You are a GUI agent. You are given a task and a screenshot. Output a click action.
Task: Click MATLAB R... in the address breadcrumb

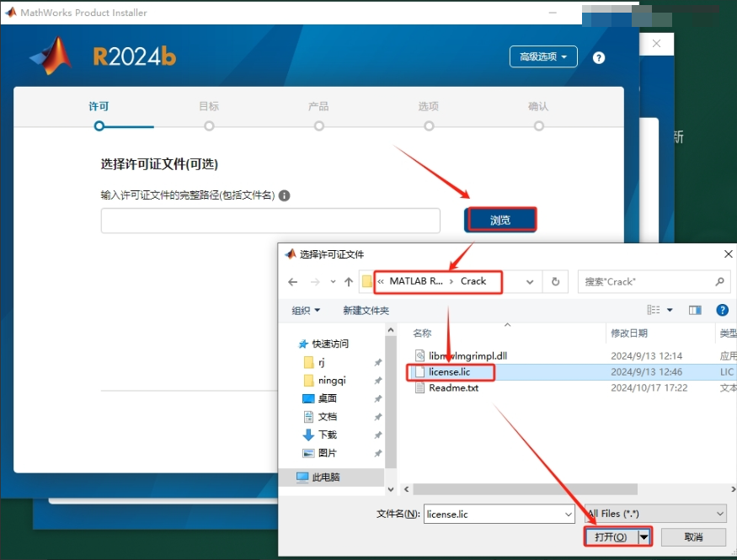point(416,281)
